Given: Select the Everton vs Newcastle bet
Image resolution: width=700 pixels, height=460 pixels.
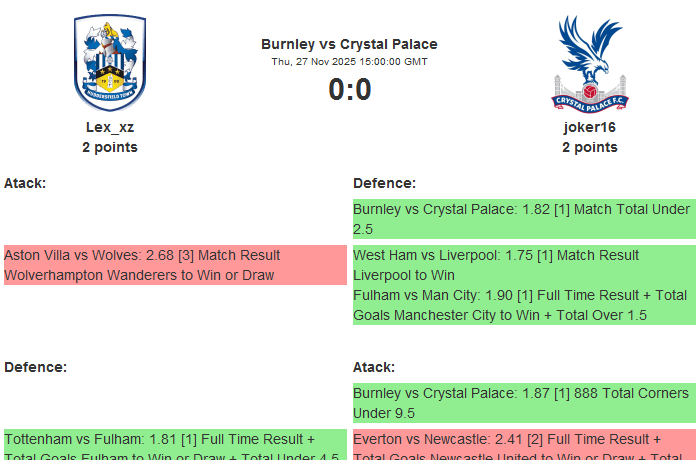Looking at the screenshot, I should point(523,445).
